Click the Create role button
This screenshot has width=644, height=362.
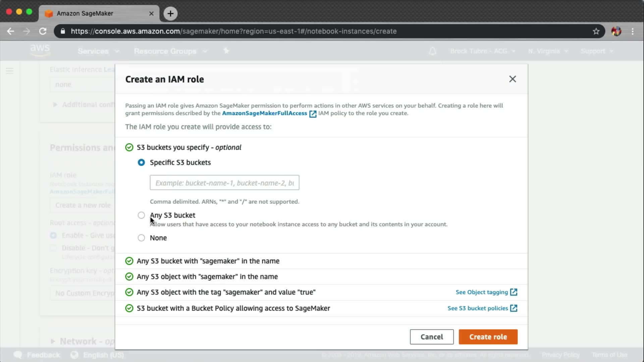click(x=488, y=337)
